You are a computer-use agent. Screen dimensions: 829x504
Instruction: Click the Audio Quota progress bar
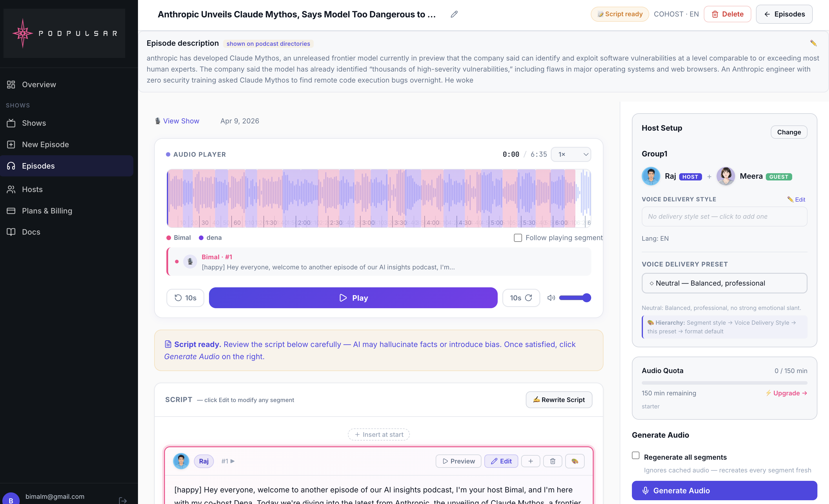(x=724, y=383)
